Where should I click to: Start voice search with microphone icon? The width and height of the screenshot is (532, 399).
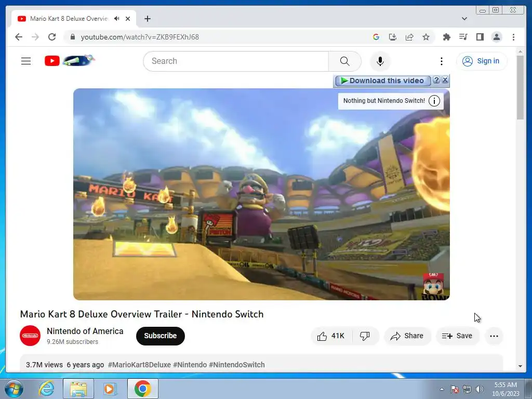[x=380, y=61]
